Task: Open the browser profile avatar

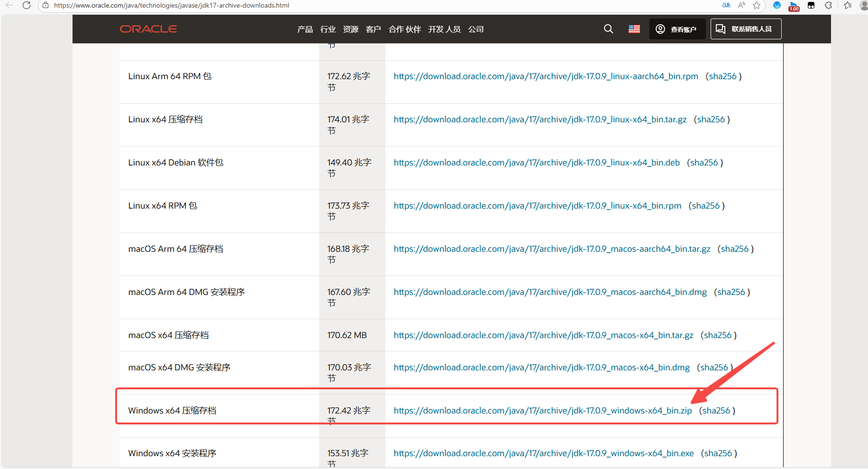Action: coord(864,5)
